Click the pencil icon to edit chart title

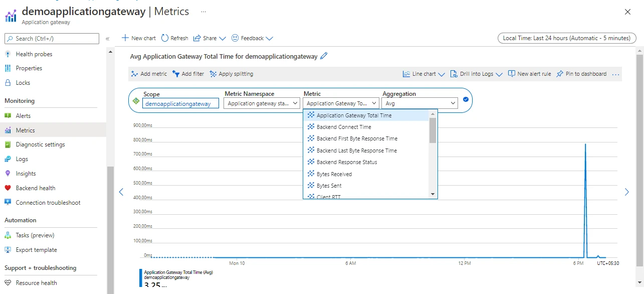pyautogui.click(x=324, y=56)
